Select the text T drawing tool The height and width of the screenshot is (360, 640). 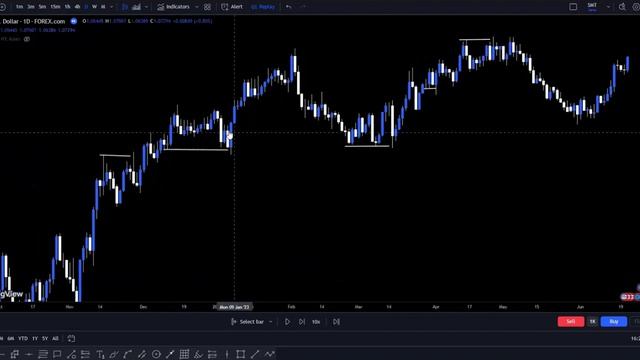[x=100, y=354]
